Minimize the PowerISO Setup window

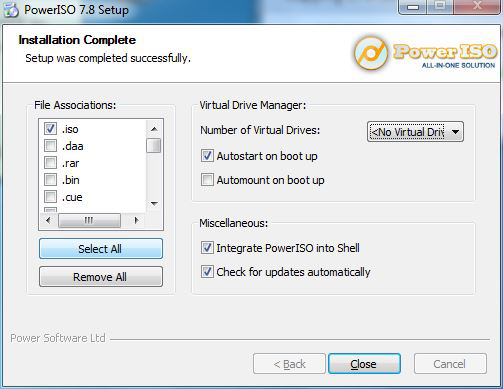pos(413,7)
